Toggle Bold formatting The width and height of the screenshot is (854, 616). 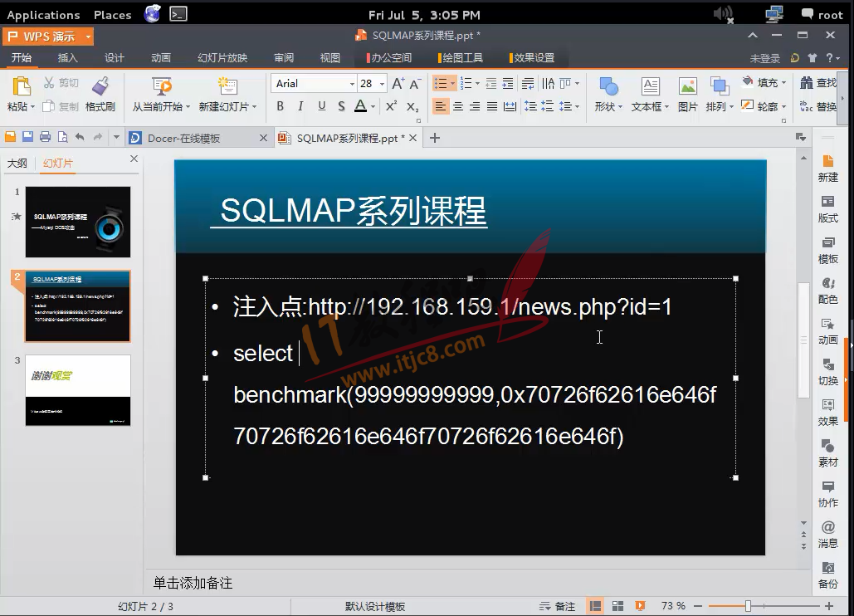pyautogui.click(x=280, y=105)
